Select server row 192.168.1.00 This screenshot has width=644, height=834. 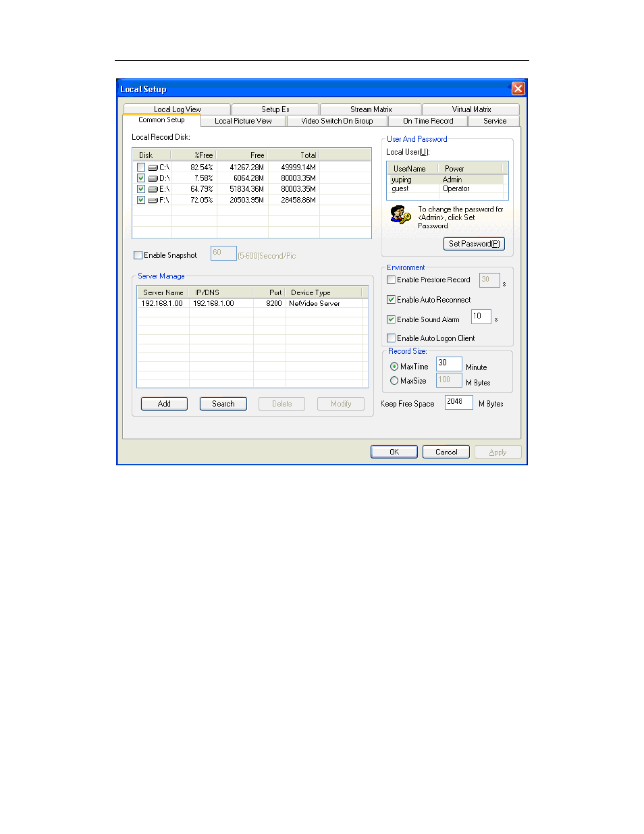click(252, 304)
